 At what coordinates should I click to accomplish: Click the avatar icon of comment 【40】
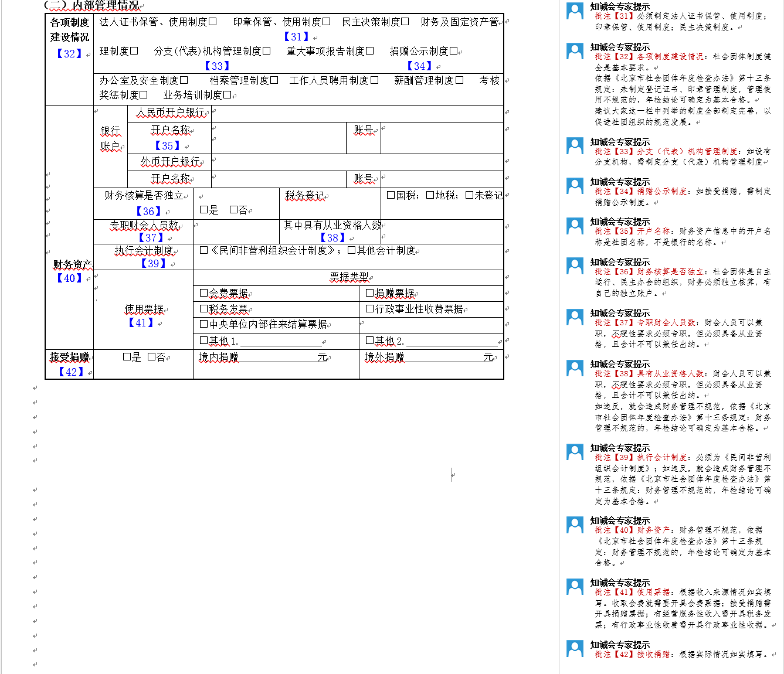click(575, 525)
